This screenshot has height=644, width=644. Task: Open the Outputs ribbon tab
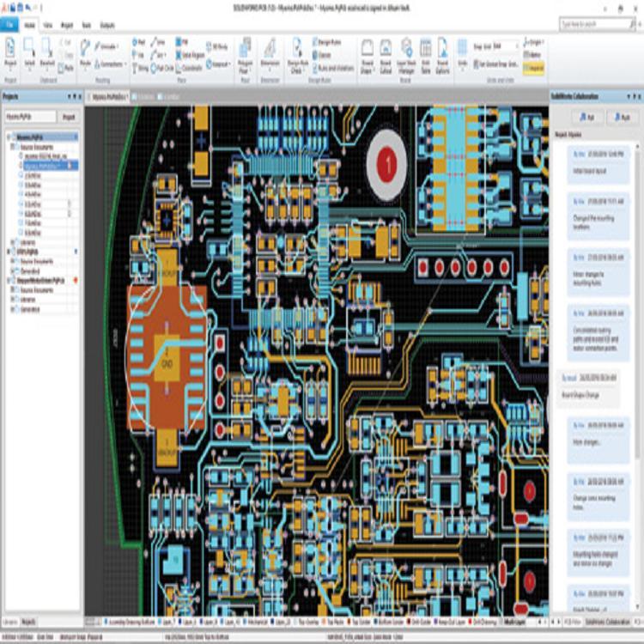point(107,26)
